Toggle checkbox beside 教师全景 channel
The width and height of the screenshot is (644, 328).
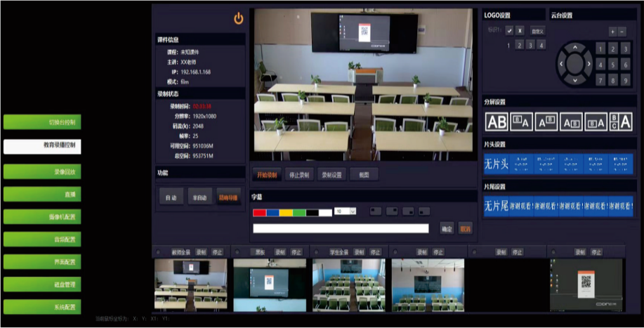(x=159, y=251)
